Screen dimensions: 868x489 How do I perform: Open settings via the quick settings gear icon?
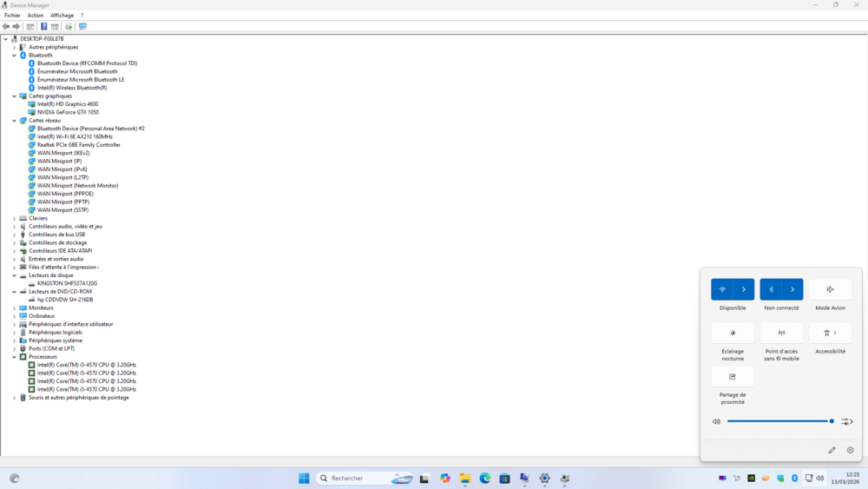(850, 450)
